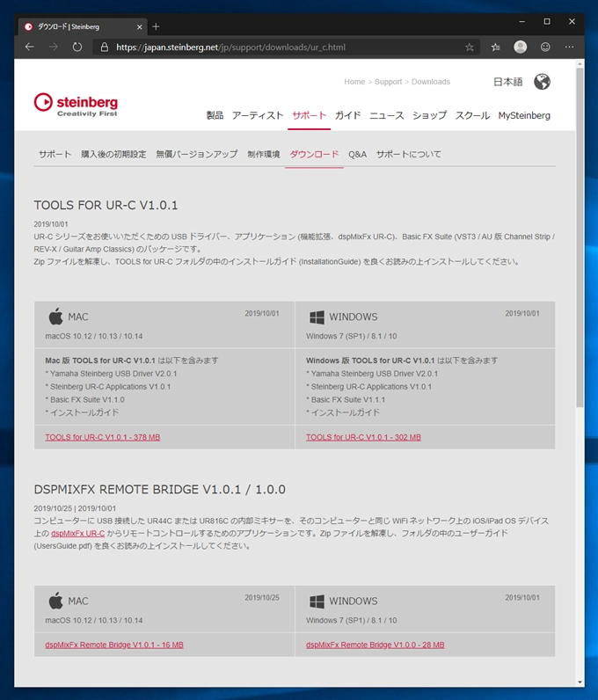Select the ダウンロード sub-navigation tab
This screenshot has height=700, width=598.
[314, 155]
